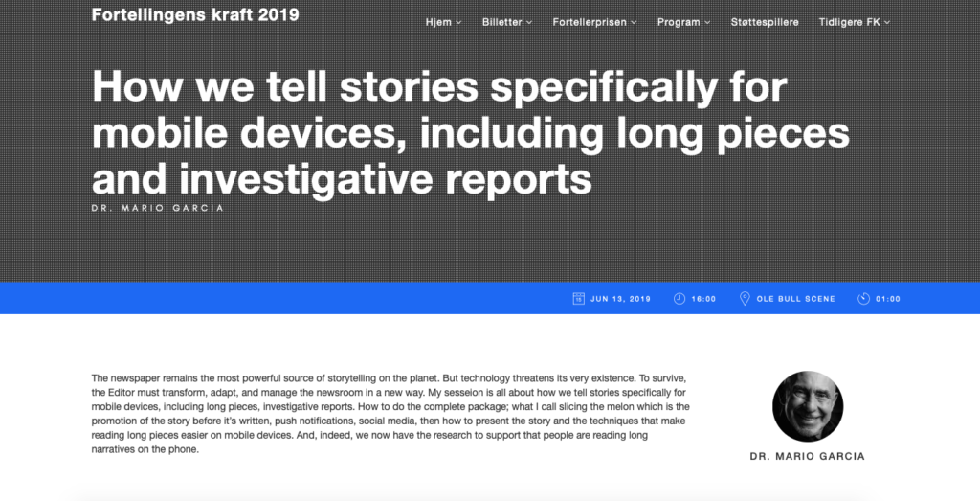980x501 pixels.
Task: Open the Fortellingens kraft 2019 site title
Action: (x=195, y=15)
